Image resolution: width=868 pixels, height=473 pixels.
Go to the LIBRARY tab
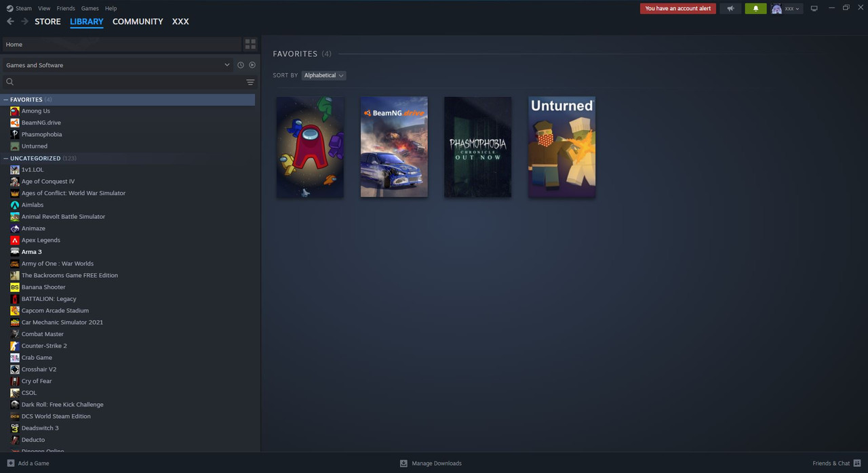click(87, 22)
